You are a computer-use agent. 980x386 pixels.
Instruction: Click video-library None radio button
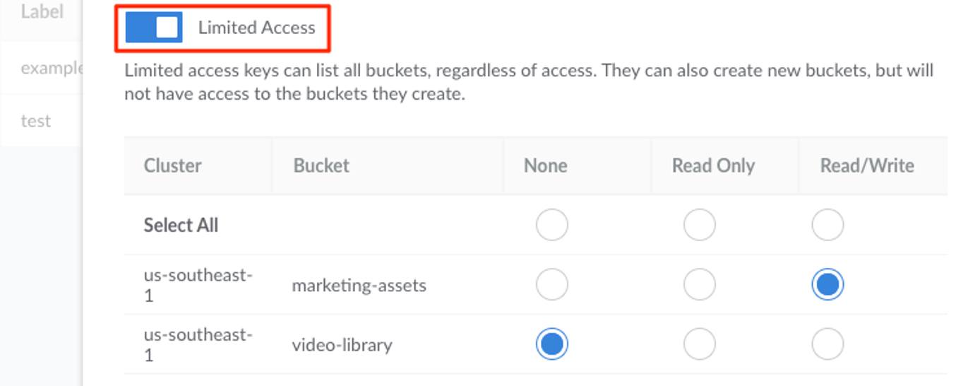pos(551,344)
